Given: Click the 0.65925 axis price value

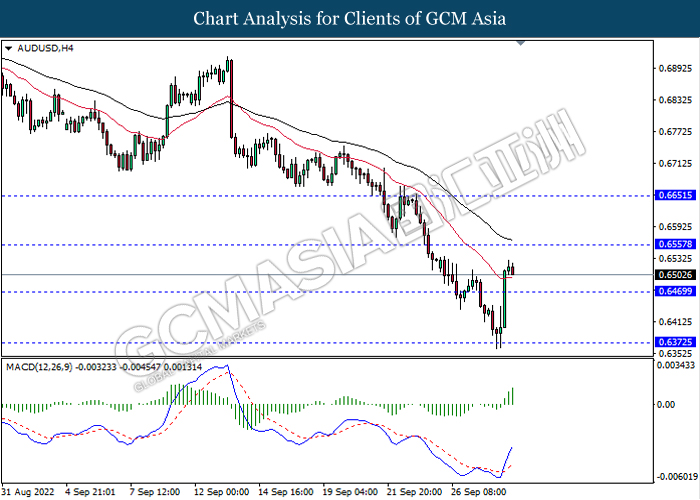Looking at the screenshot, I should point(675,227).
